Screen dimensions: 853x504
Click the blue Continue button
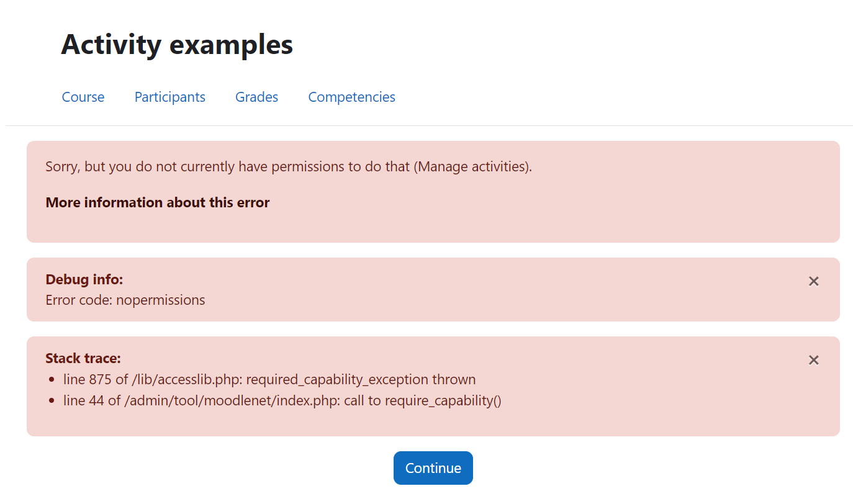[x=433, y=468]
